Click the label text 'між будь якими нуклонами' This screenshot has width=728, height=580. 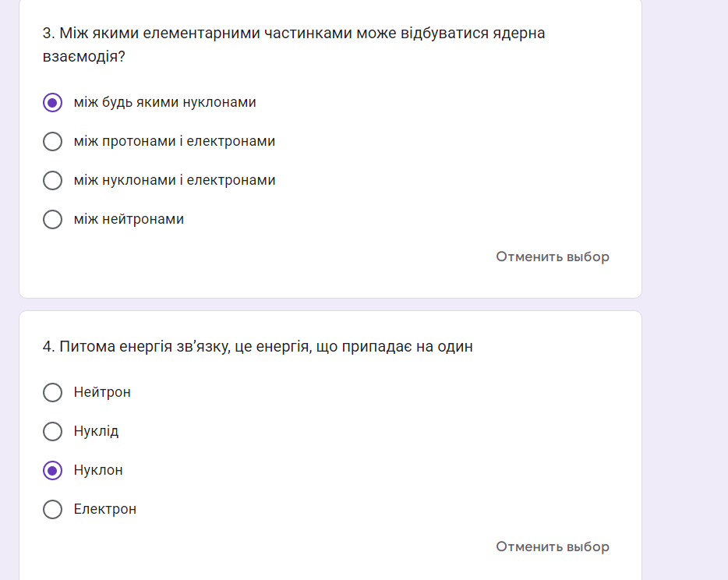tap(164, 102)
